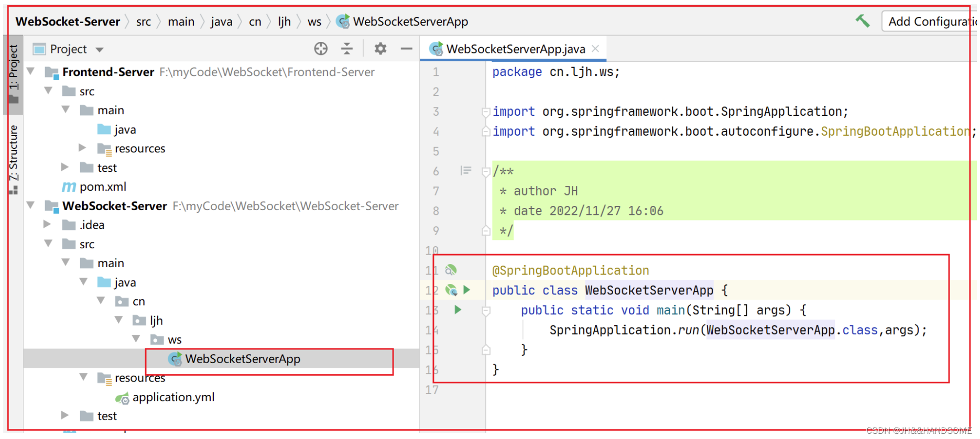
Task: Expand the resources folder under Frontend-Server
Action: point(83,148)
